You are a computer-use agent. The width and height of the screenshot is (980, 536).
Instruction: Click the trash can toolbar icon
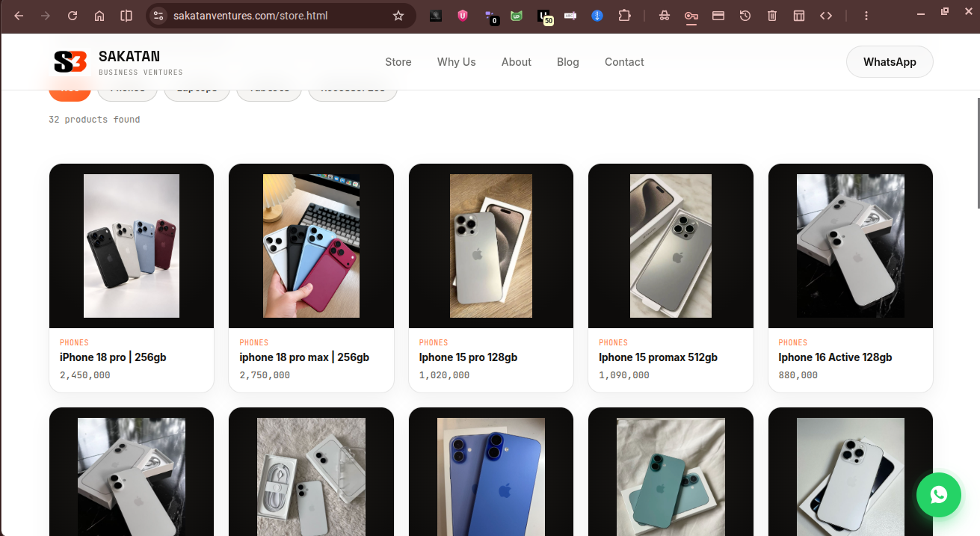pyautogui.click(x=772, y=16)
